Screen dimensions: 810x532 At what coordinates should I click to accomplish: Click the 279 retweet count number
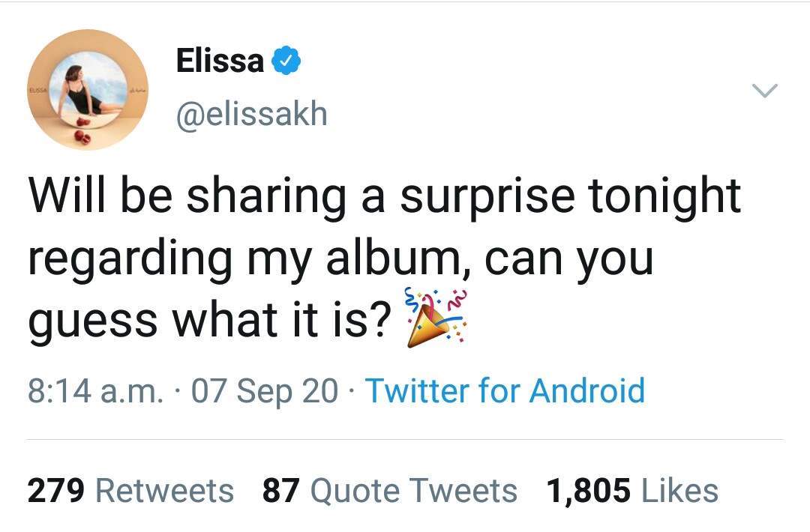tap(57, 492)
